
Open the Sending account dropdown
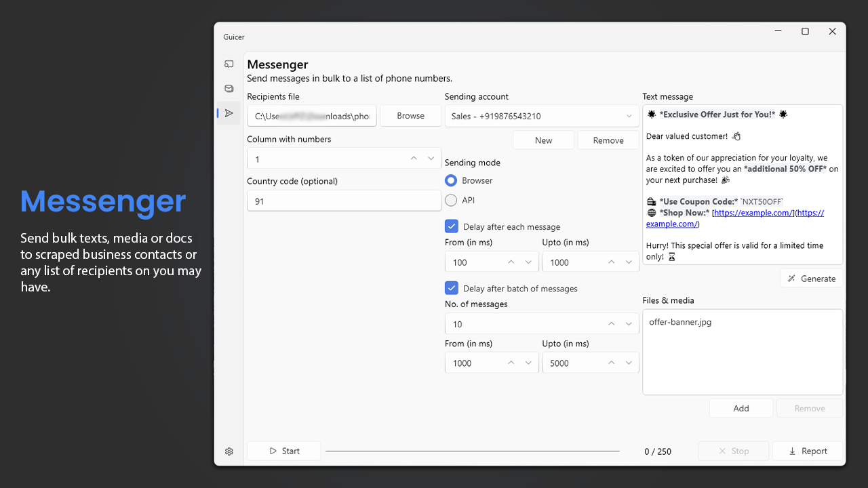click(542, 116)
